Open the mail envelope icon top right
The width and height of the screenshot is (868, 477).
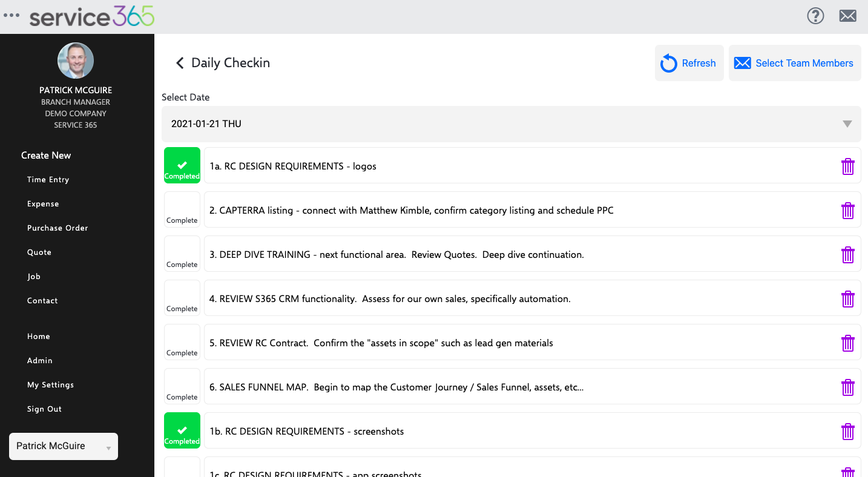pos(847,16)
